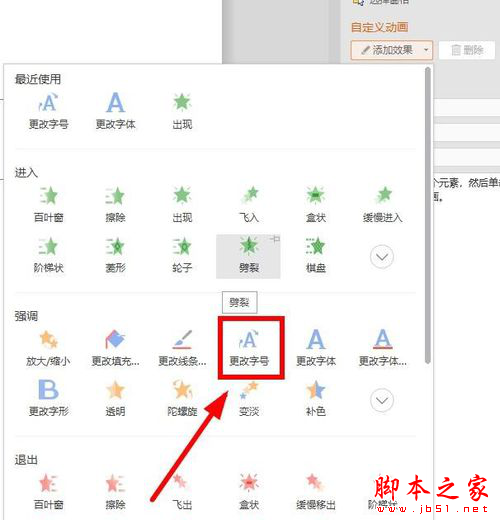Screen dimensions: 500x520
Task: Pick 更改字体 in recently used
Action: [116, 111]
